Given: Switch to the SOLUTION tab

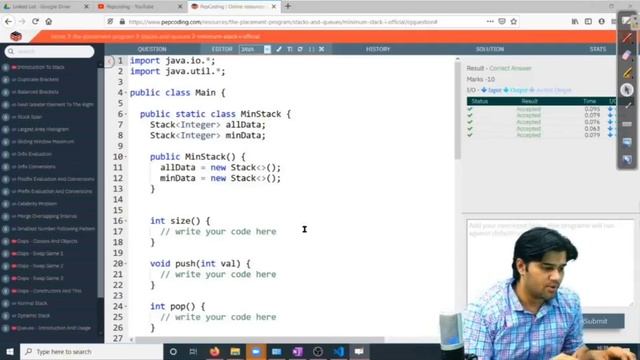Looking at the screenshot, I should pyautogui.click(x=490, y=49).
